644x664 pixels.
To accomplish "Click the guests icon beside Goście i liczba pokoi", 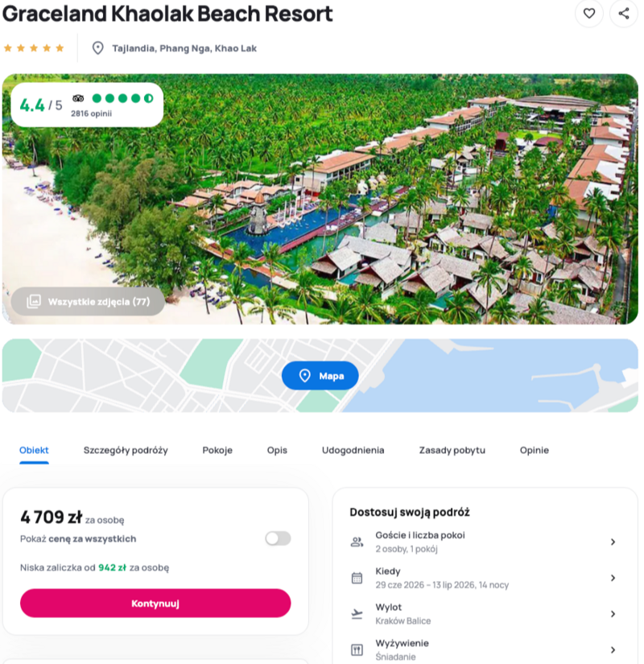I will pos(357,542).
